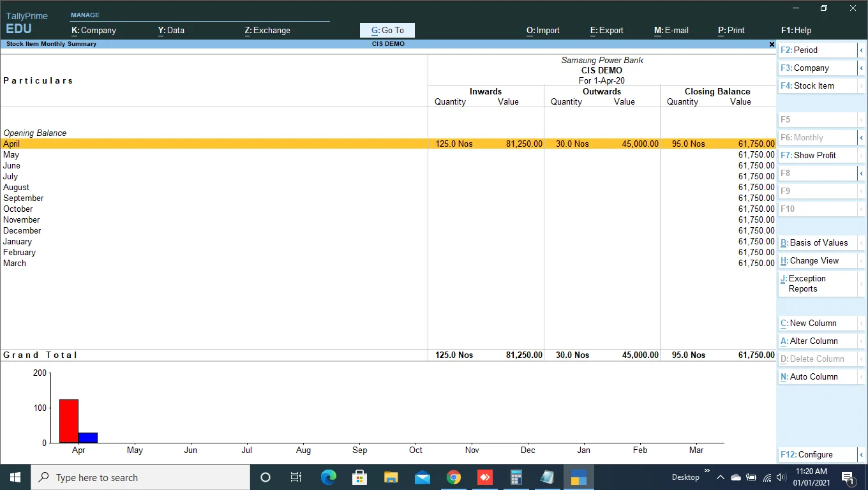Click the blue April outwards bar
868x490 pixels.
(88, 438)
